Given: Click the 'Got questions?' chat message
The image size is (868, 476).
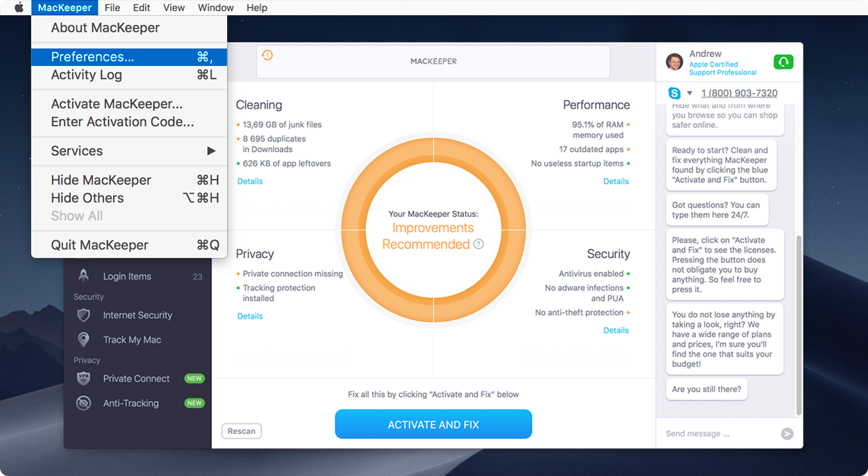Looking at the screenshot, I should [x=716, y=210].
